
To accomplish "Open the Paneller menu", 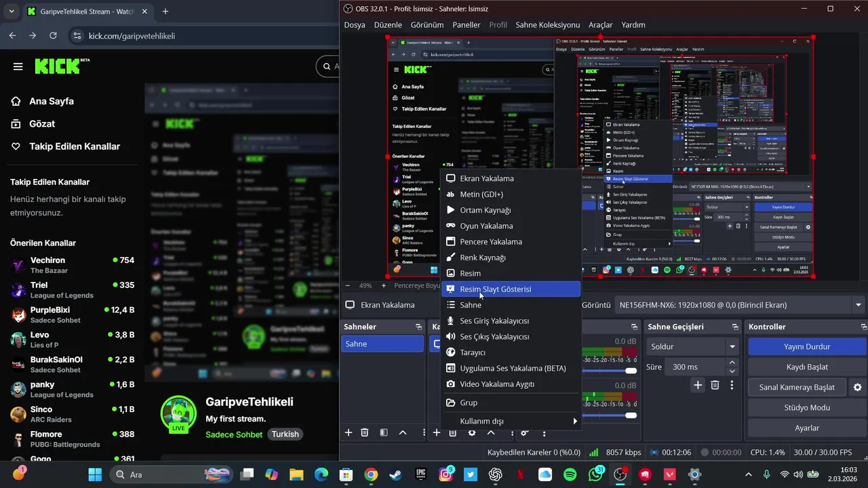I will [467, 25].
